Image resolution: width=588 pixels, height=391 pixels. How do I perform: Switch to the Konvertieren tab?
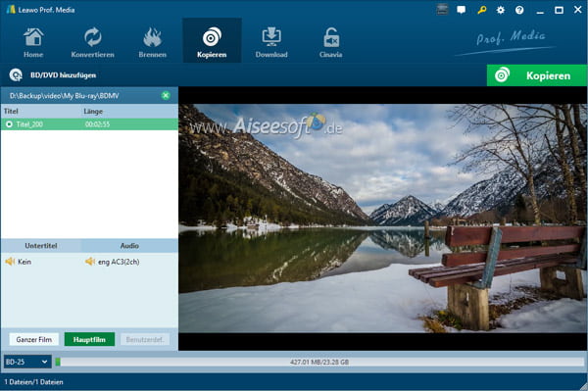(93, 42)
